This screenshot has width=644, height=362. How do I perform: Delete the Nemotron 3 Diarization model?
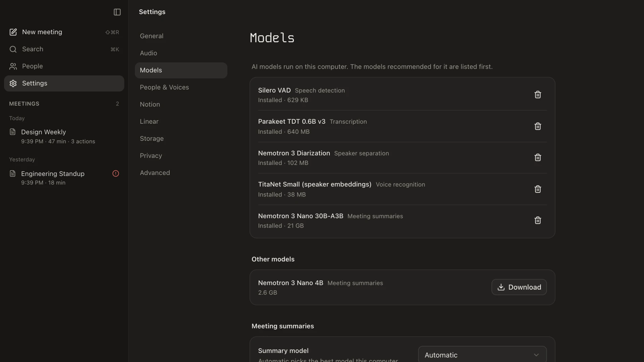tap(538, 158)
